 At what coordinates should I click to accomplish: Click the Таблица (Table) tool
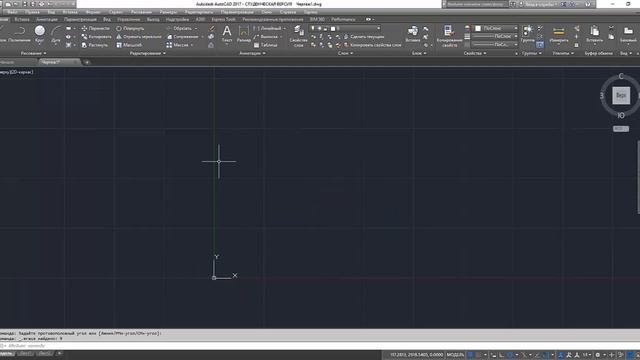[265, 45]
